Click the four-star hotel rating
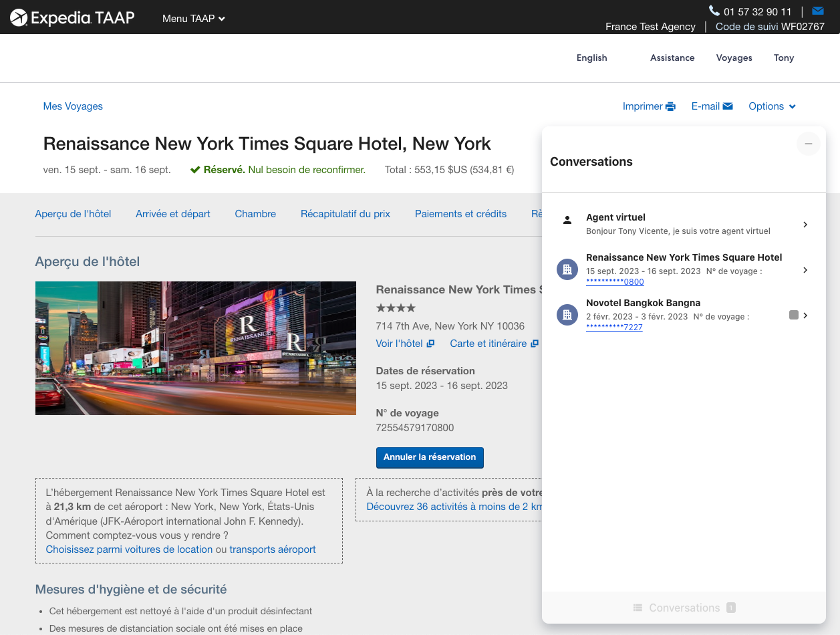840x635 pixels. tap(396, 308)
